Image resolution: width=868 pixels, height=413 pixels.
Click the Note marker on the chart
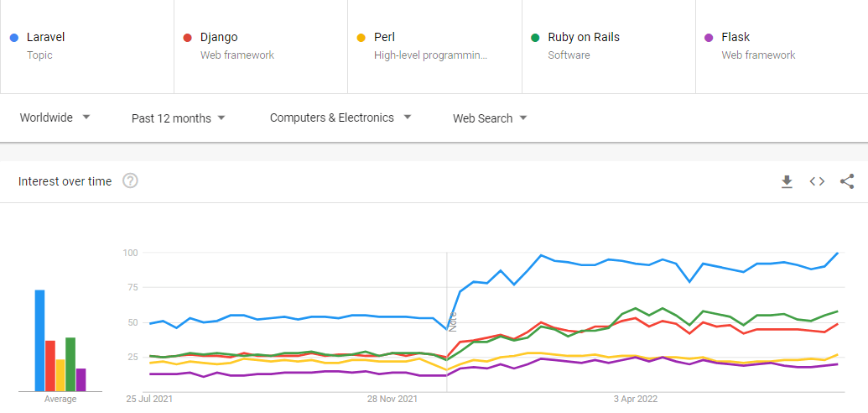pos(453,321)
